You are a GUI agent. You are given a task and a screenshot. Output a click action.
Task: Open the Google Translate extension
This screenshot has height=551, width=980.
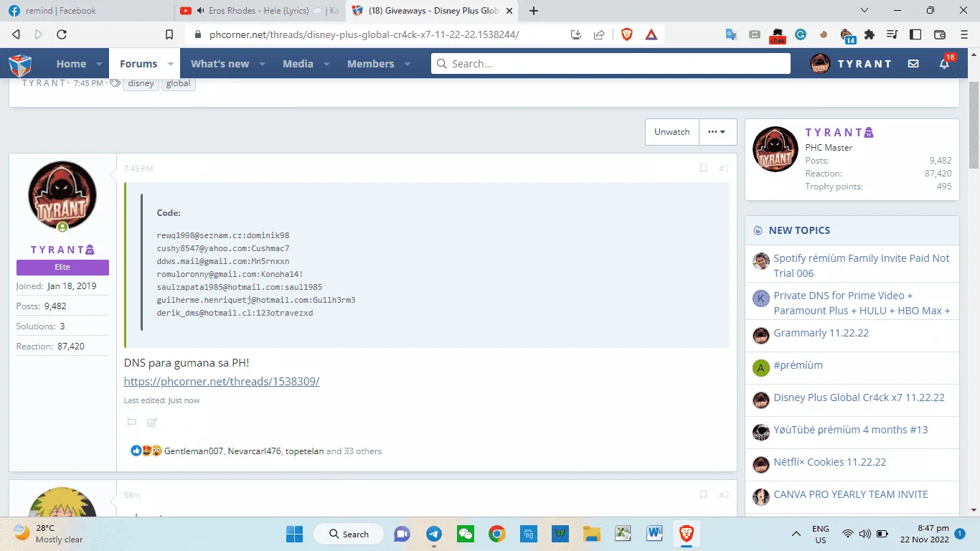[x=731, y=34]
